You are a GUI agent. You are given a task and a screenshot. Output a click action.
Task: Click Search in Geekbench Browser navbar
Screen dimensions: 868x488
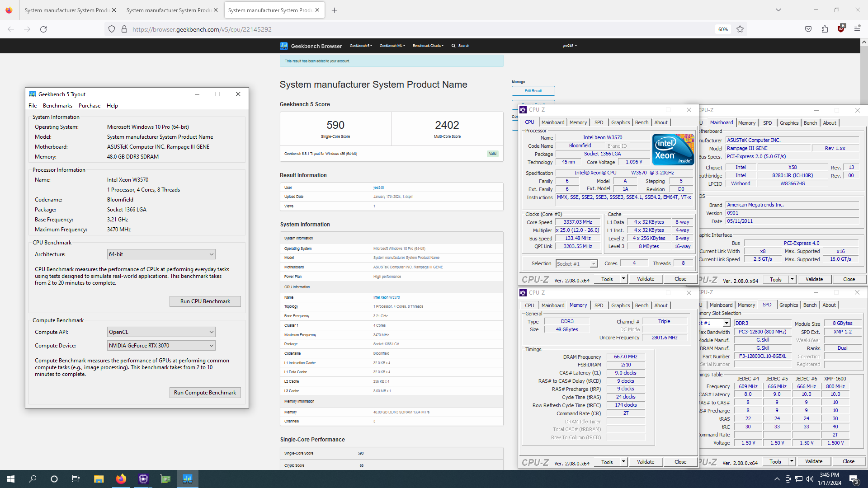(461, 46)
